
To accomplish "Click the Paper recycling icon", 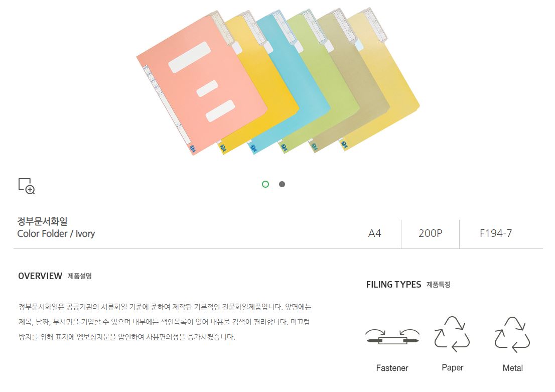I will [x=452, y=334].
